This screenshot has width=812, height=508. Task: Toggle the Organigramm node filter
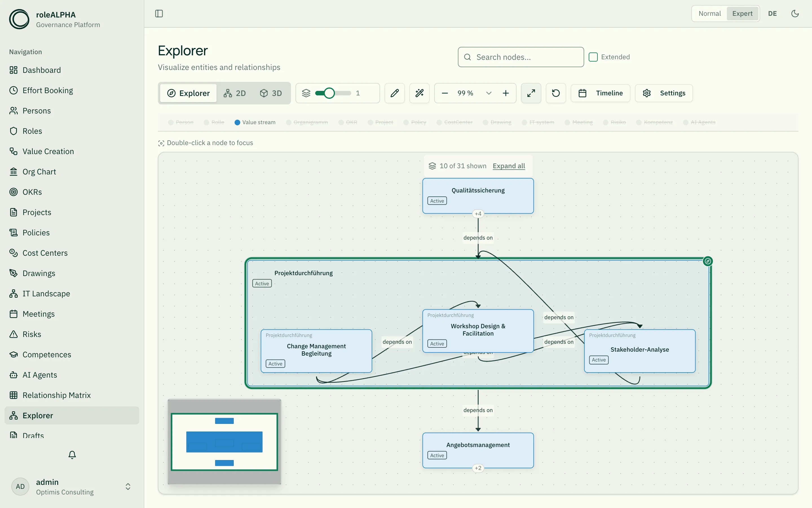pos(307,122)
